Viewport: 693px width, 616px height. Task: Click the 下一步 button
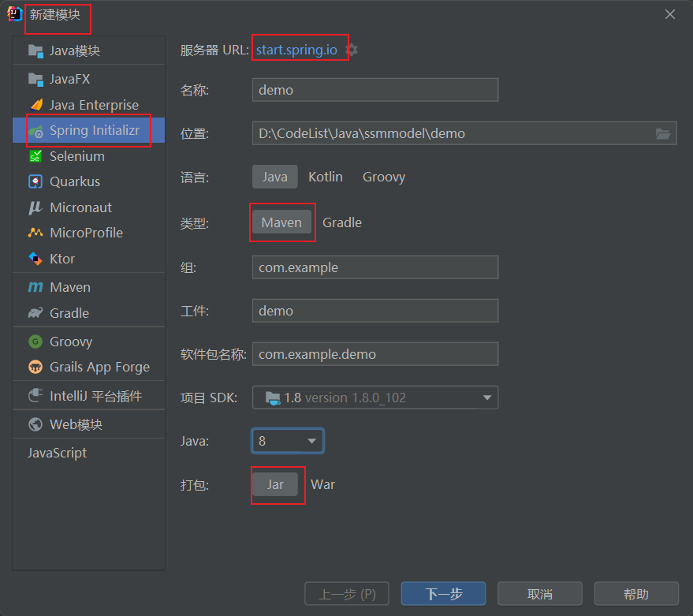click(x=443, y=593)
